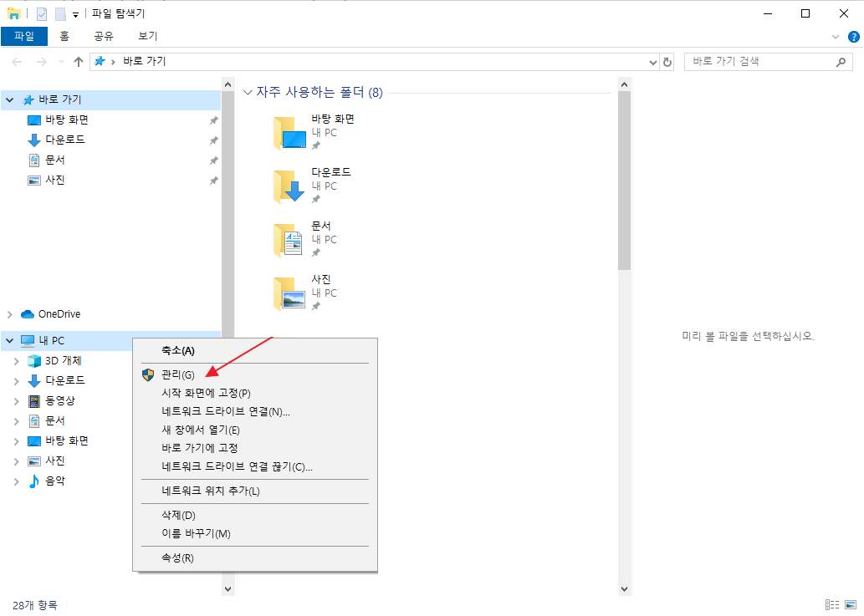
Task: Refresh the current folder view
Action: click(x=667, y=62)
